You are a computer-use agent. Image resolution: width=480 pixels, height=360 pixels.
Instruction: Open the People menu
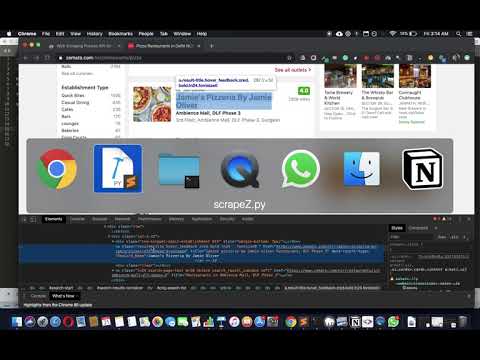point(146,34)
